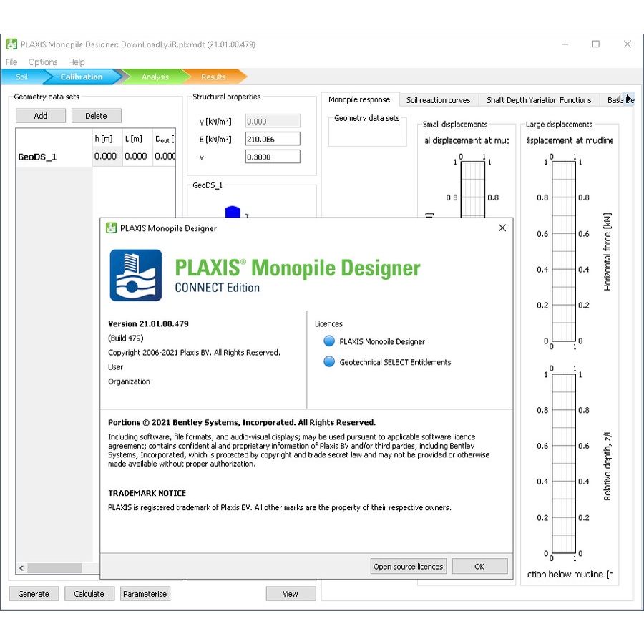This screenshot has height=644, width=644.
Task: Open the File menu
Action: [x=11, y=62]
